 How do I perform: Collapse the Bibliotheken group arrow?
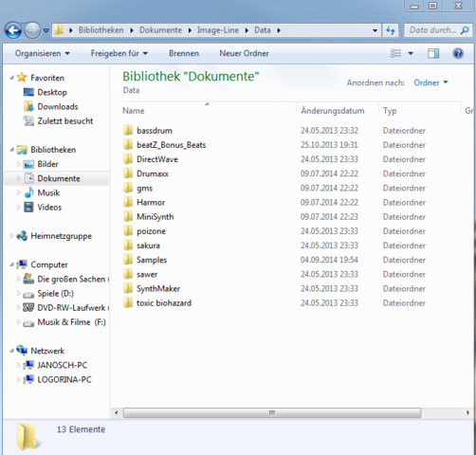pyautogui.click(x=12, y=150)
